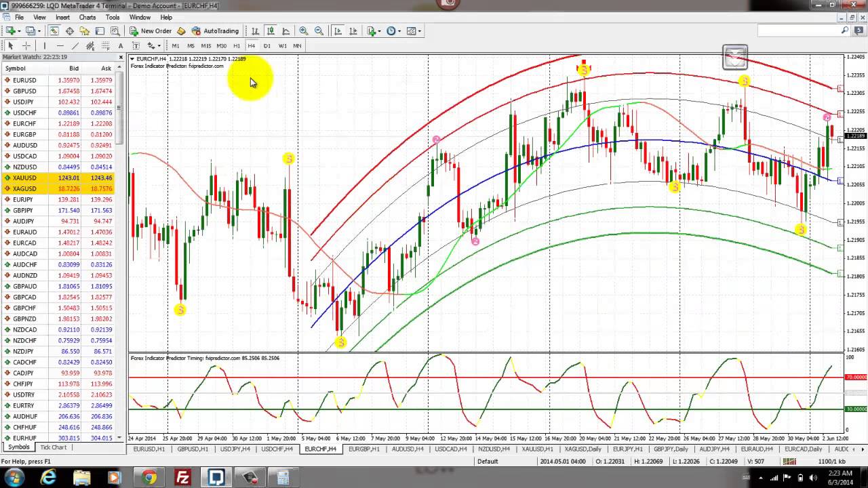The width and height of the screenshot is (868, 488).
Task: Open MetaEditor via the yellow book icon
Action: [x=181, y=30]
